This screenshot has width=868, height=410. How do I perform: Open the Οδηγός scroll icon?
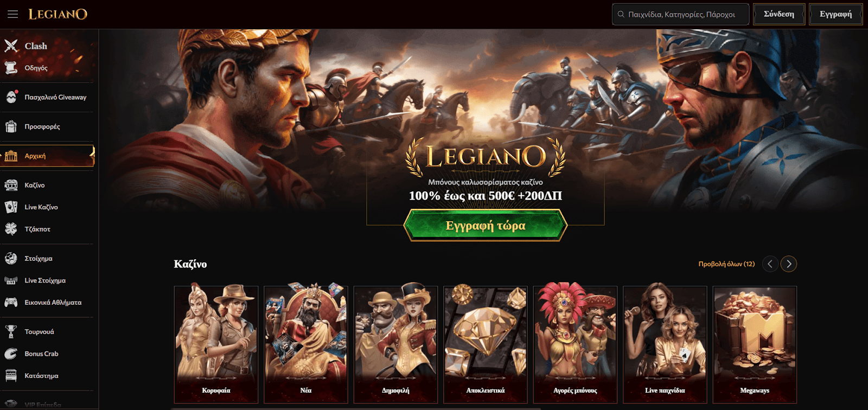(11, 68)
